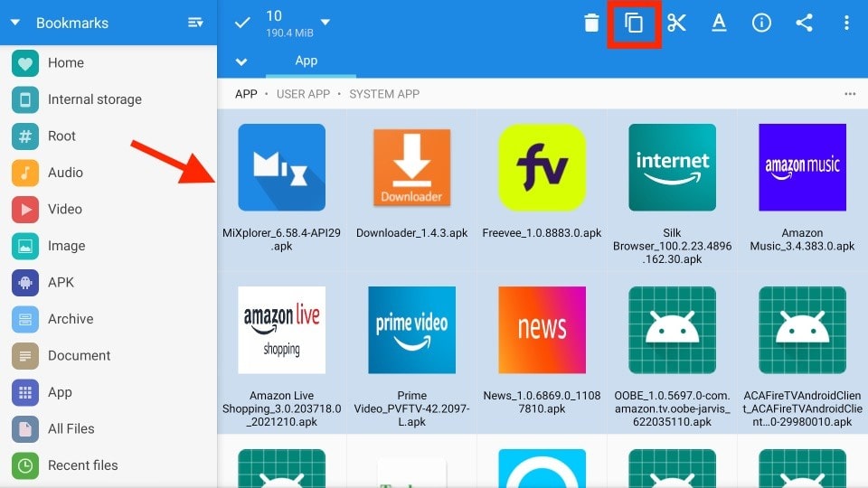868x488 pixels.
Task: Select the MiXplorer apk thumbnail
Action: pyautogui.click(x=282, y=167)
